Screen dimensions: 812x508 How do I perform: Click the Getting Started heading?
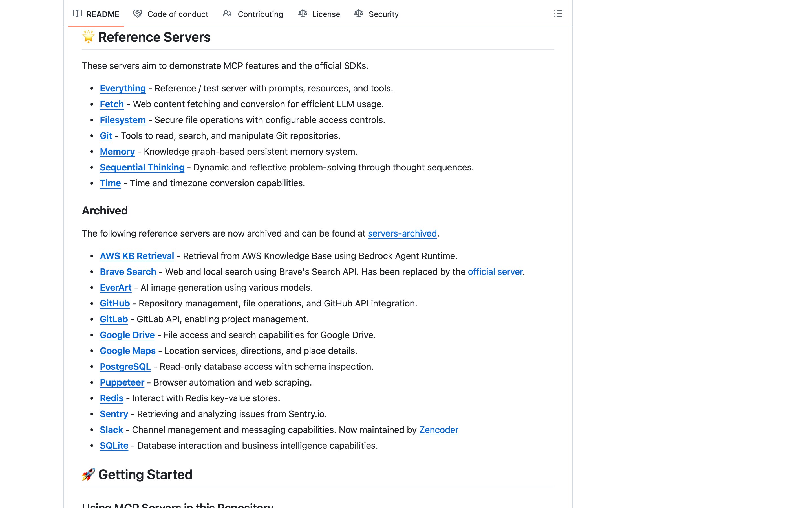(x=137, y=474)
